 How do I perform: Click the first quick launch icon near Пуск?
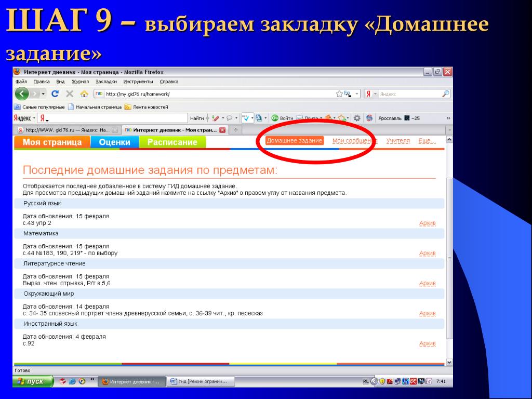pyautogui.click(x=62, y=381)
